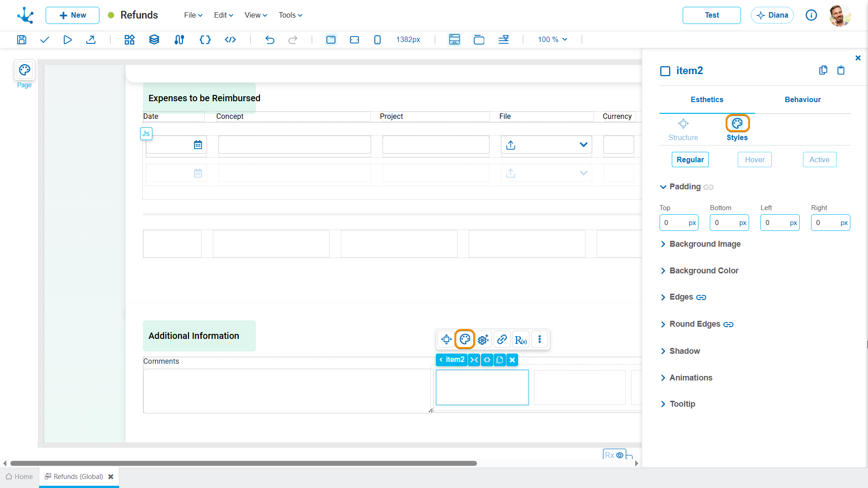The image size is (868, 488).
Task: Run preview with the play icon
Action: click(x=67, y=40)
